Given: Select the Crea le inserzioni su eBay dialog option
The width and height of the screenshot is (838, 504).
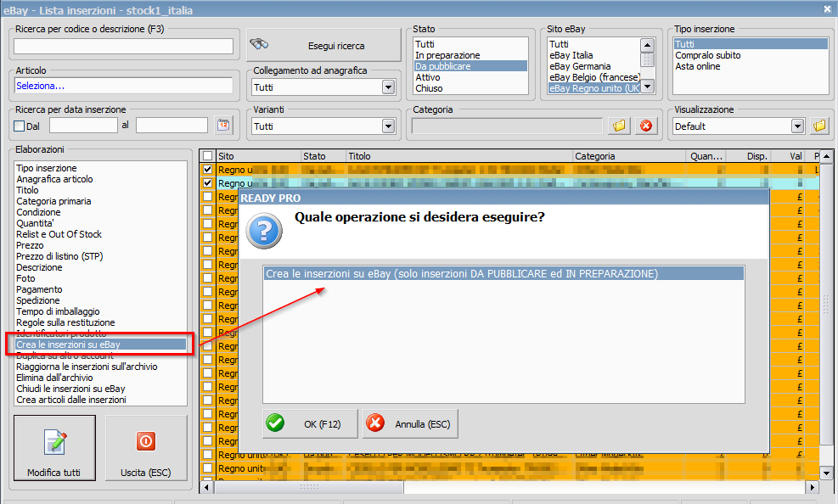Looking at the screenshot, I should tap(503, 273).
